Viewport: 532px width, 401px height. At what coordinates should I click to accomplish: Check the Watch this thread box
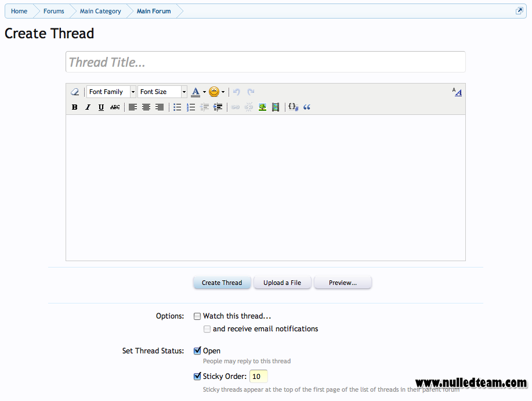tap(197, 316)
